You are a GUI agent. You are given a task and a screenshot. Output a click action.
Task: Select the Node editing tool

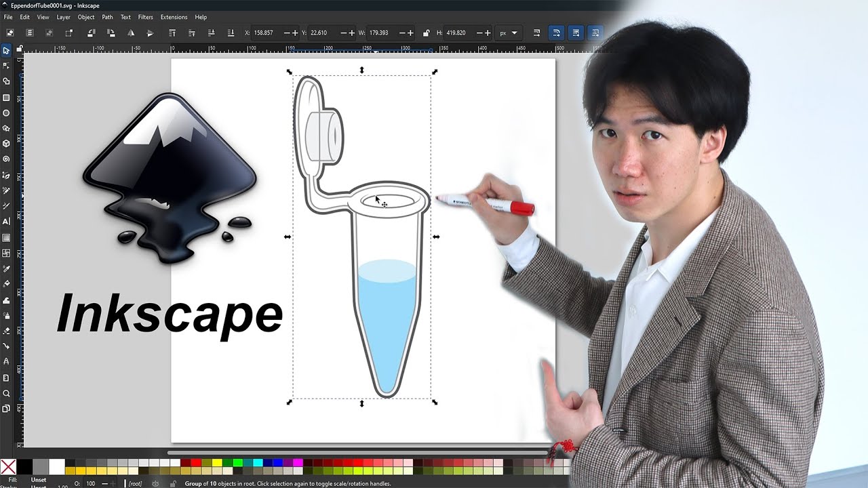6,66
